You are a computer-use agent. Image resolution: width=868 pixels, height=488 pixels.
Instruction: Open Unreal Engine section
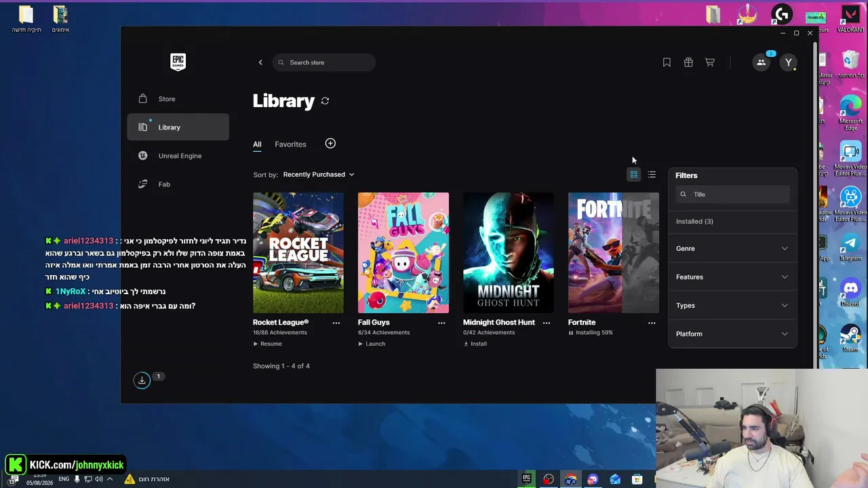(x=178, y=156)
